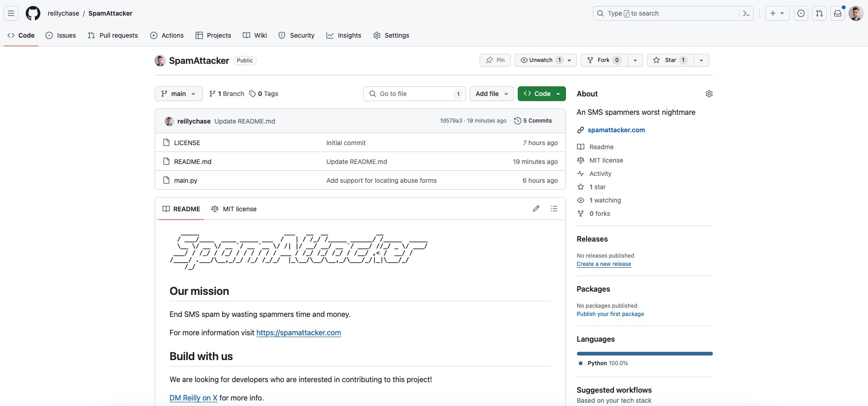Viewport: 868px width, 406px height.
Task: Click the SpamAttacker repo owner avatar
Action: tap(160, 61)
